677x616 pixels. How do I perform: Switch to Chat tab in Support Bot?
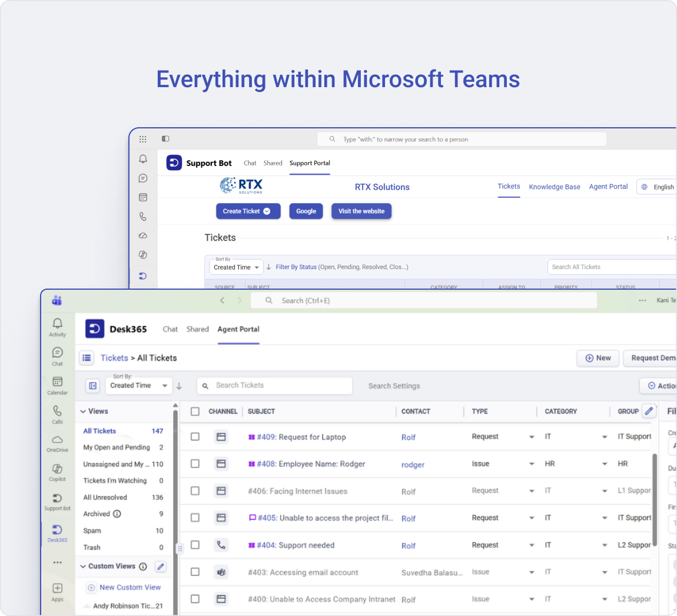click(250, 163)
